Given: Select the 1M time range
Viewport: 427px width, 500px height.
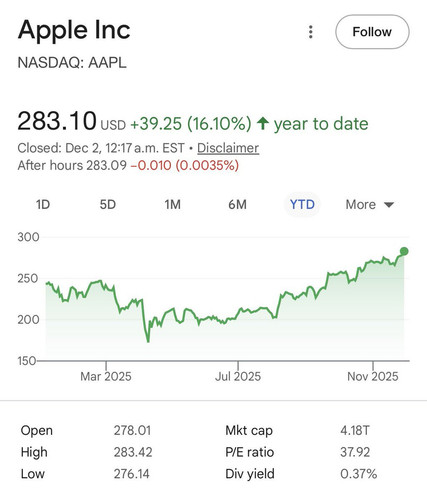Looking at the screenshot, I should 173,204.
